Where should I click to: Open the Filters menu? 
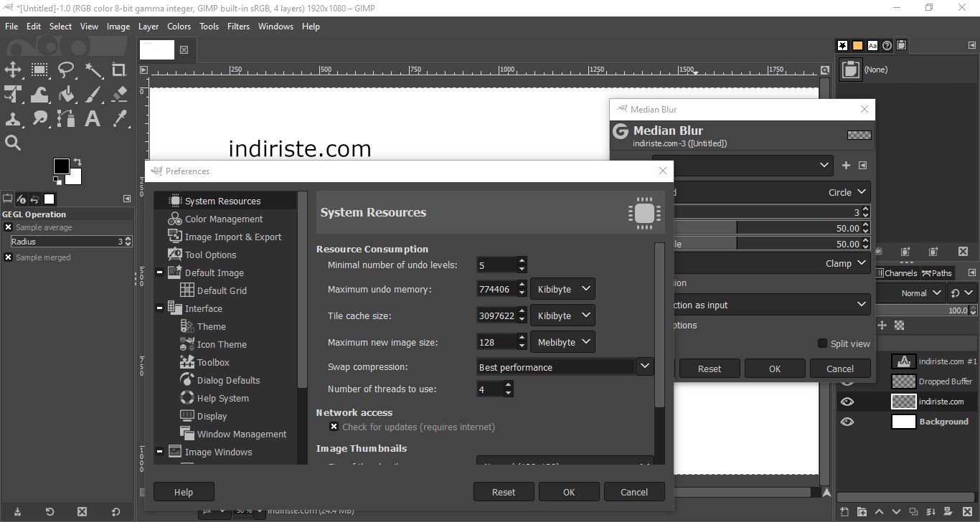click(x=238, y=27)
